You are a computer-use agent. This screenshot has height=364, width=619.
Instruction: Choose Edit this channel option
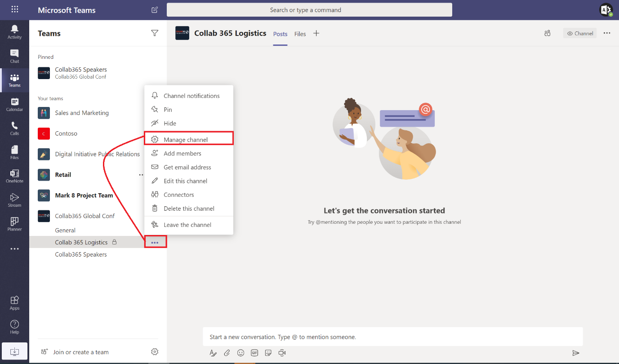point(189,181)
